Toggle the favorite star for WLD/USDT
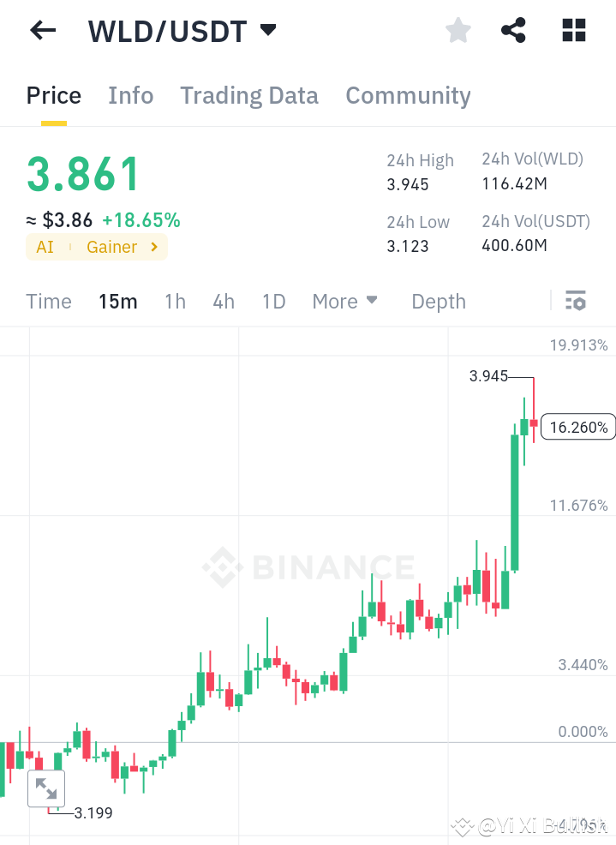The height and width of the screenshot is (845, 616). pyautogui.click(x=458, y=30)
